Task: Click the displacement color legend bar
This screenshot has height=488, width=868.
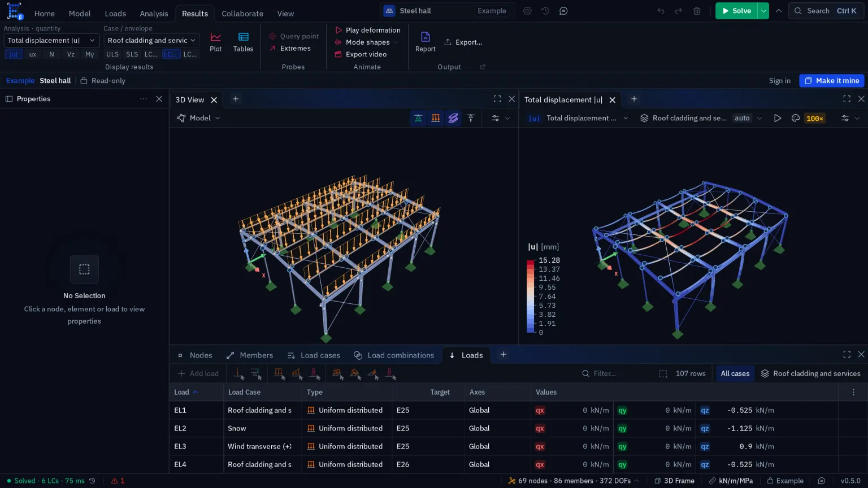Action: (x=531, y=296)
